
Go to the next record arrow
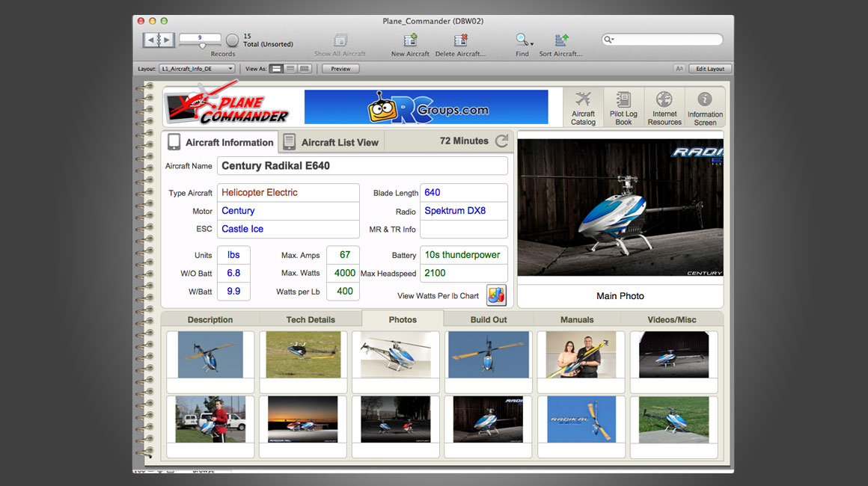click(167, 40)
